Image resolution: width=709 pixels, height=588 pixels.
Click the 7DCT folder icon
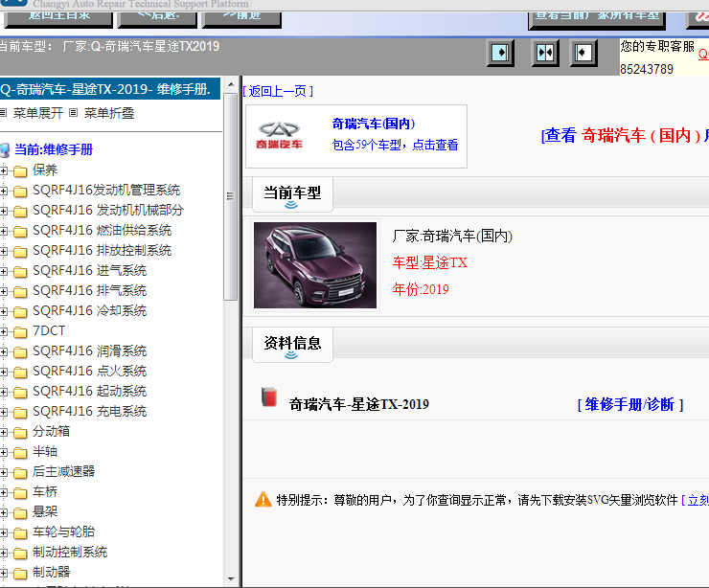pos(20,332)
